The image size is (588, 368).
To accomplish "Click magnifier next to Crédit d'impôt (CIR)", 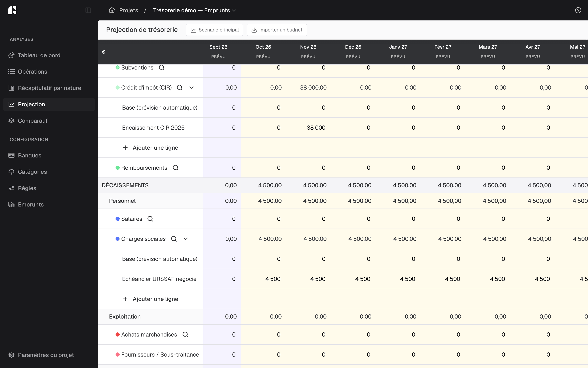I will tap(179, 87).
